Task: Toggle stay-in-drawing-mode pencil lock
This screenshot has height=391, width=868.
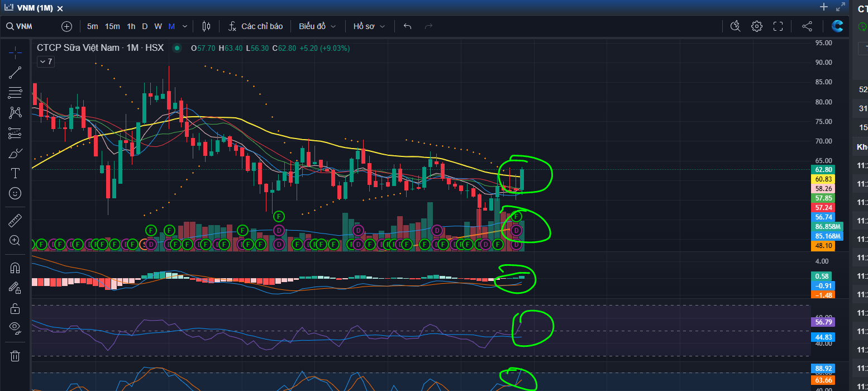Action: click(x=15, y=288)
